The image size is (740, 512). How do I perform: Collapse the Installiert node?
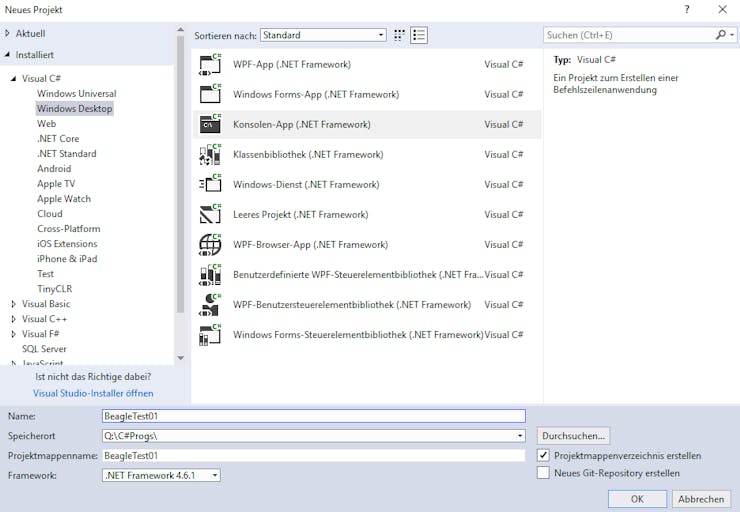(x=7, y=55)
